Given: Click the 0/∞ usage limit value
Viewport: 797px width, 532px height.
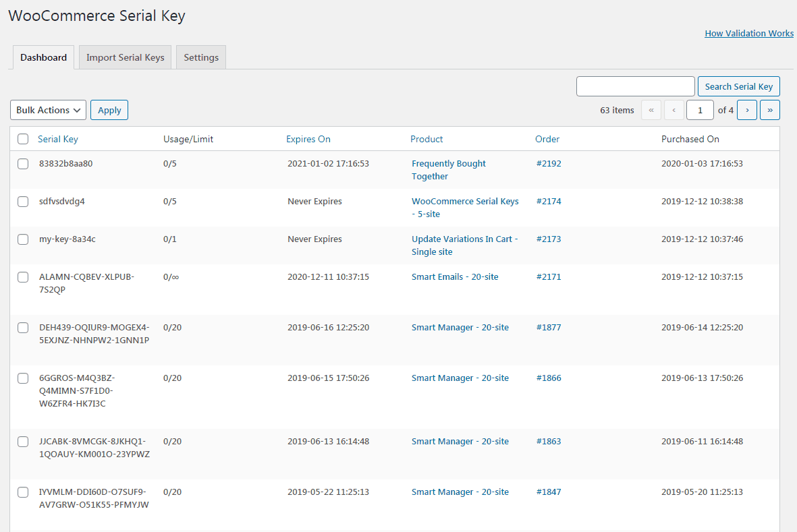Looking at the screenshot, I should pyautogui.click(x=171, y=277).
